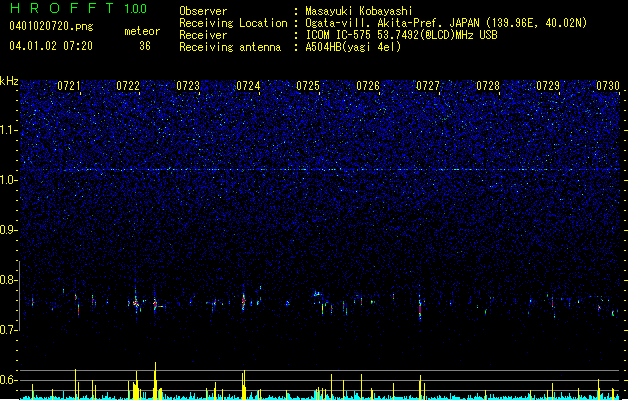Viewport: 629px width, 400px height.
Task: Click the 0722 time marker
Action: point(128,86)
